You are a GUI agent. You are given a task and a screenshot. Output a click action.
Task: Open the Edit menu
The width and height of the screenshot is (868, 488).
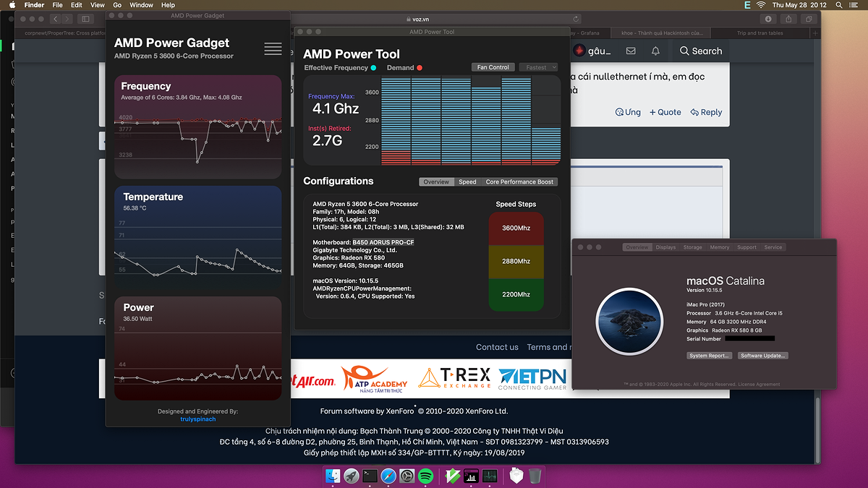click(77, 5)
